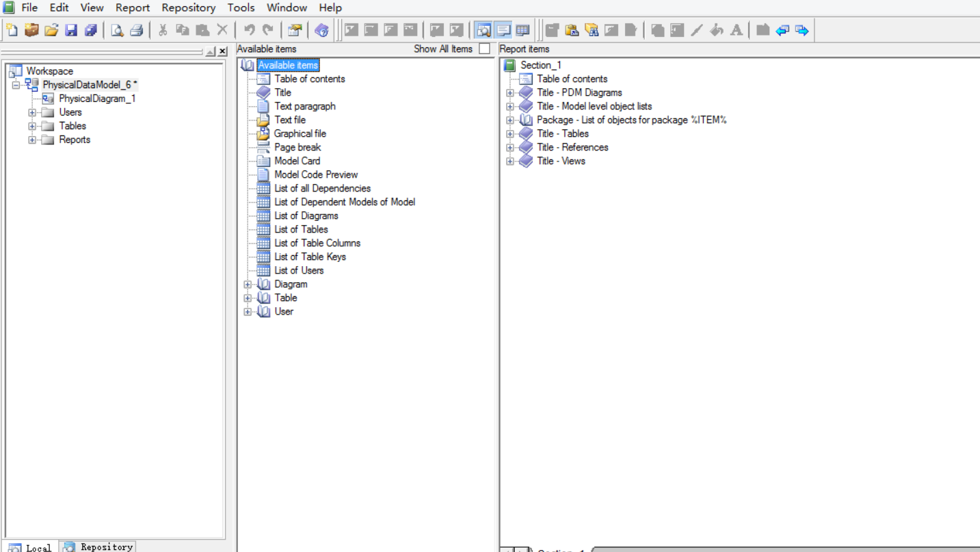
Task: Expand Title - Views report item
Action: (510, 161)
